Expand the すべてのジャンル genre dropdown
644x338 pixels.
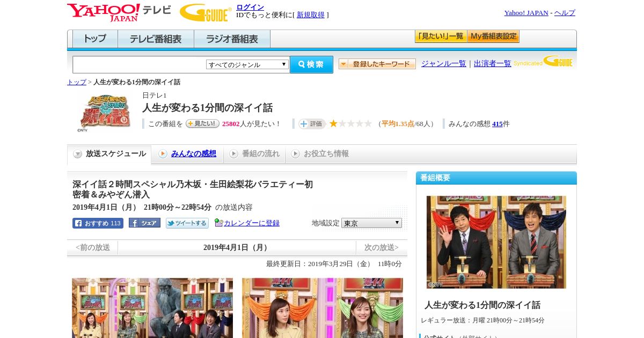[x=247, y=64]
